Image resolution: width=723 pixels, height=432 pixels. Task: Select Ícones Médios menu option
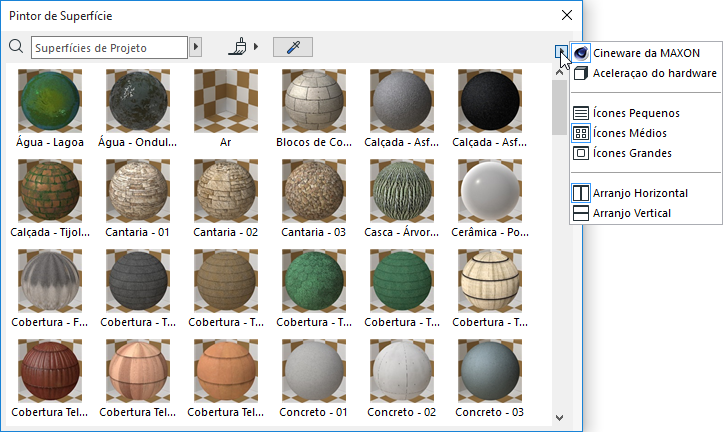[x=630, y=133]
